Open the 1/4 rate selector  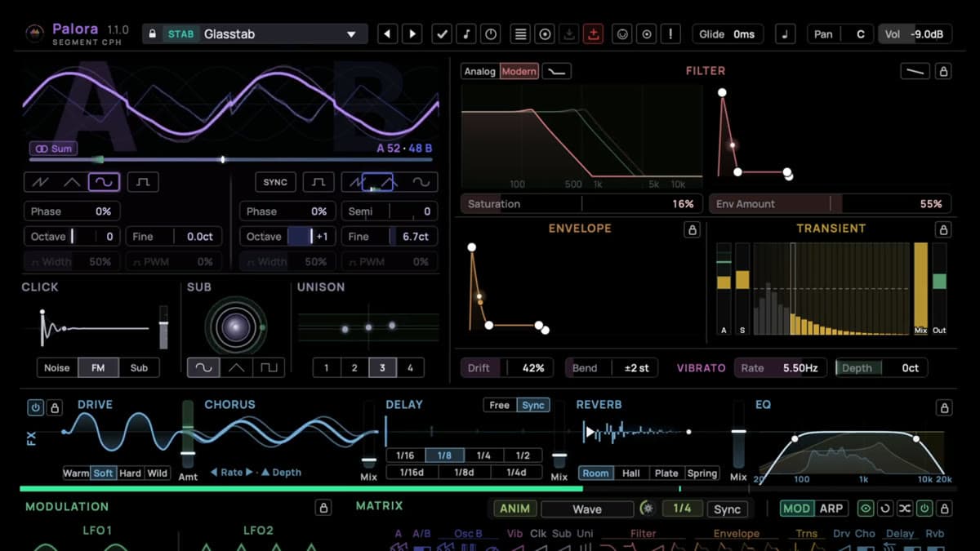click(683, 509)
